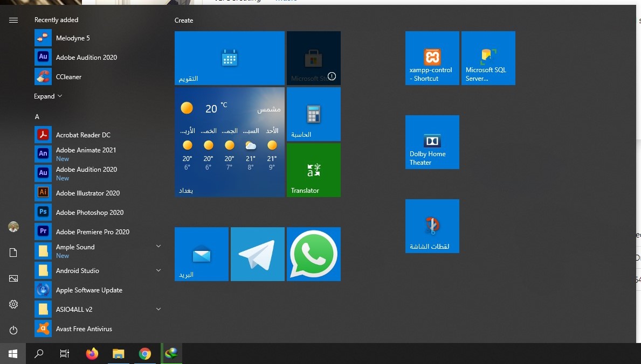
Task: Click the letter A section header
Action: coord(37,116)
